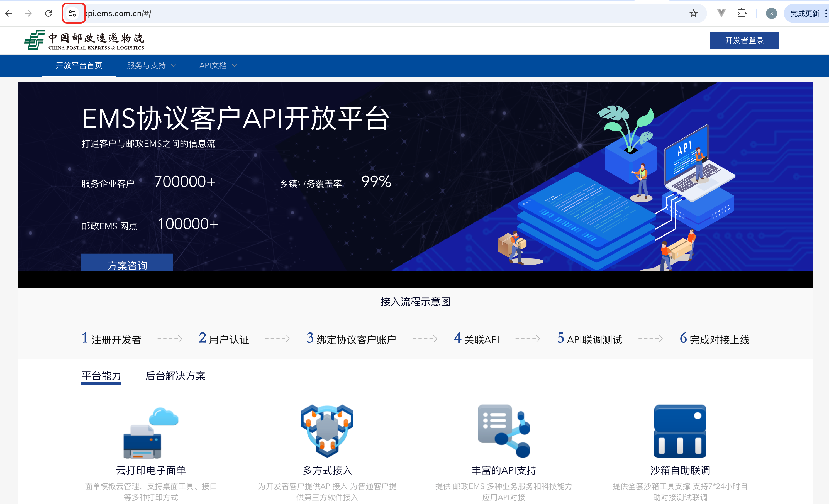Click the 多方式接入 hexagon icon
This screenshot has height=504, width=829.
[327, 431]
